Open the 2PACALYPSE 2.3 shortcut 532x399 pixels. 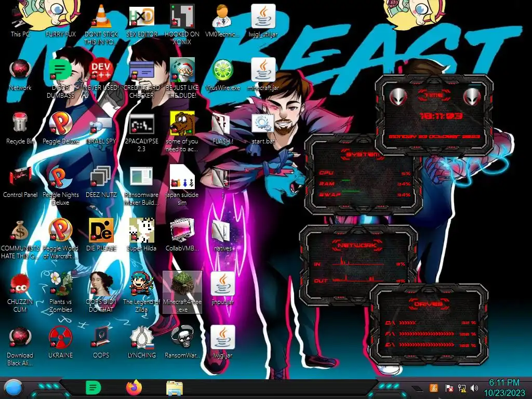141,131
